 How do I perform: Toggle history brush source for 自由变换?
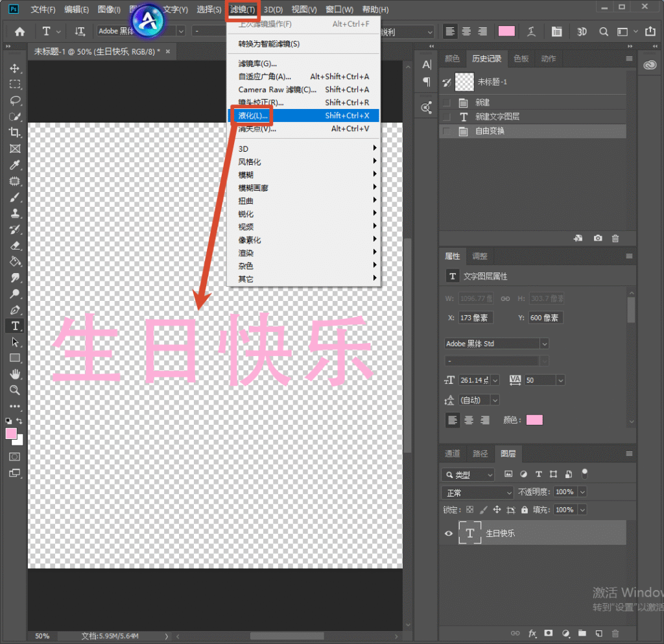tap(446, 131)
